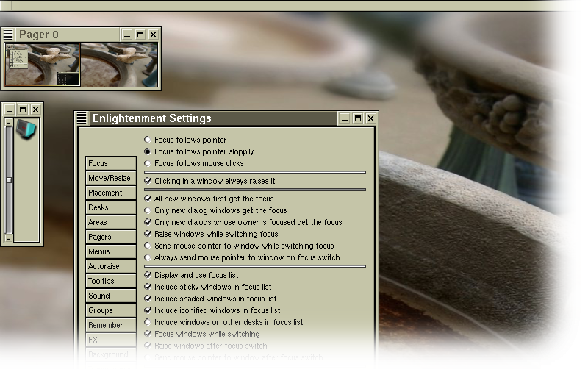Click the iconbox scrollbar handle
Screen dimensions: 588x386
tap(9, 180)
